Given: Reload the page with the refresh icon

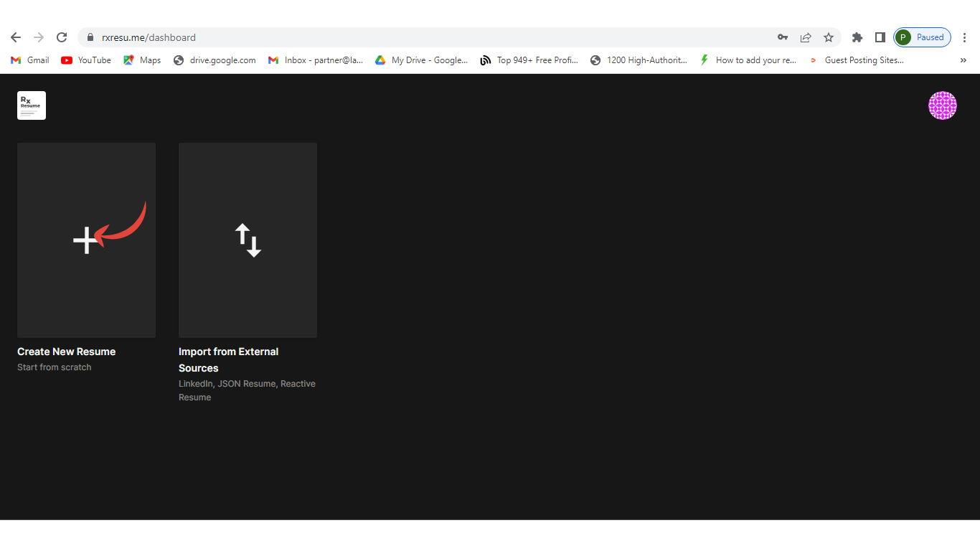Looking at the screenshot, I should click(x=62, y=37).
